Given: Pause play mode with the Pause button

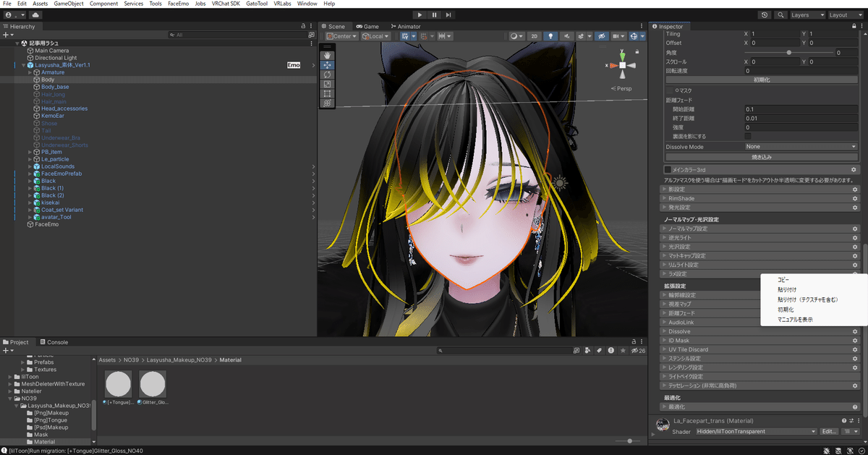Looking at the screenshot, I should click(434, 14).
